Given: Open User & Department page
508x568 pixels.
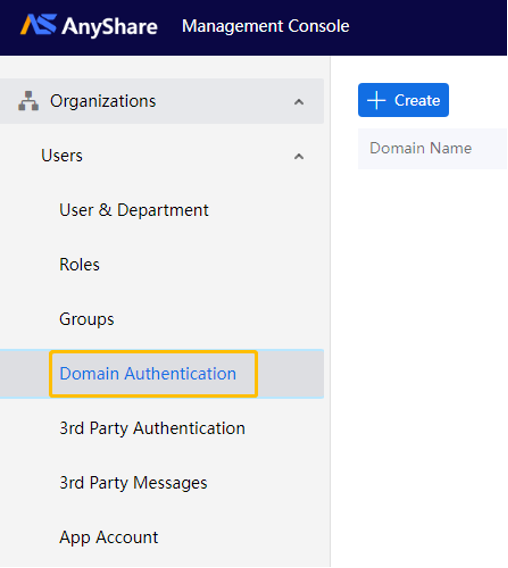Looking at the screenshot, I should click(x=134, y=210).
